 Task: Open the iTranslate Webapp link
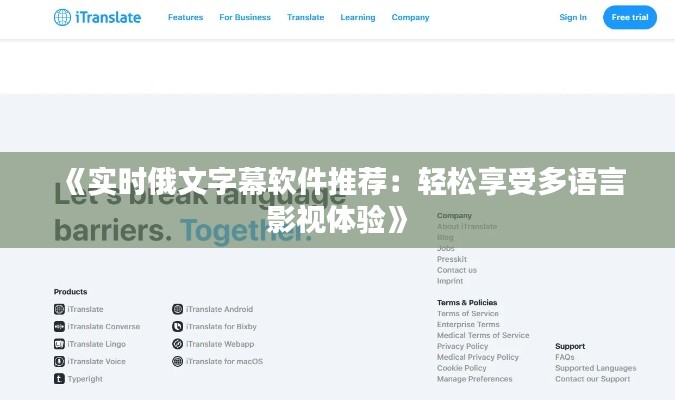pyautogui.click(x=220, y=344)
